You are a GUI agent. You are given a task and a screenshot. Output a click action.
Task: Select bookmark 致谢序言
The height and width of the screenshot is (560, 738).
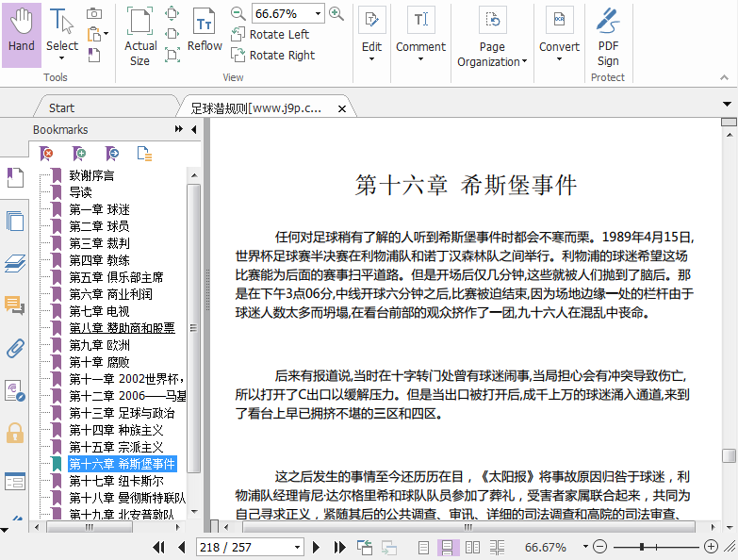point(91,175)
